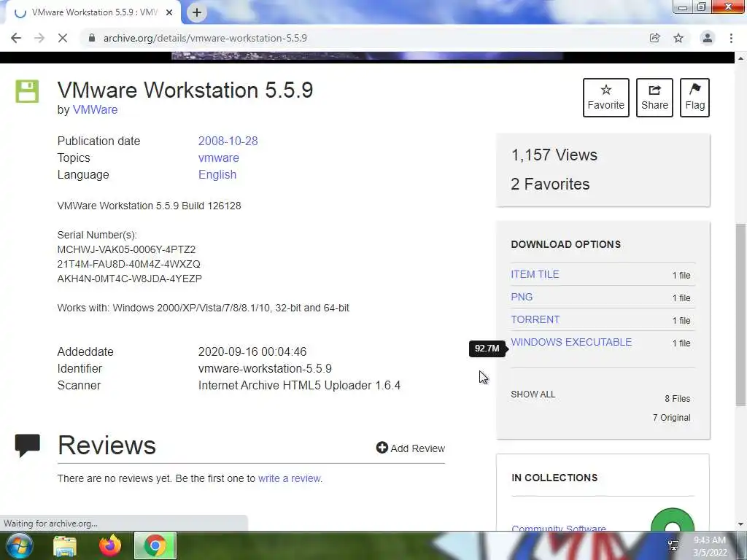Click the 2008-10-28 publication date link

point(228,141)
